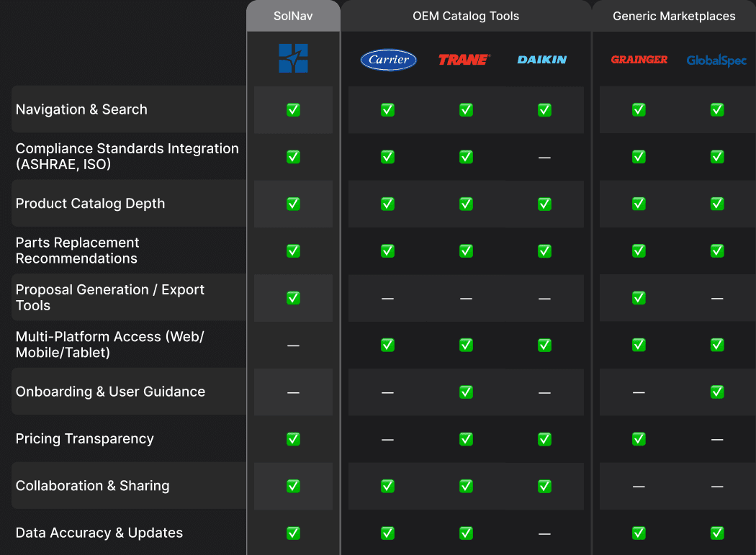Click the Trane logo
The width and height of the screenshot is (756, 555).
point(464,60)
